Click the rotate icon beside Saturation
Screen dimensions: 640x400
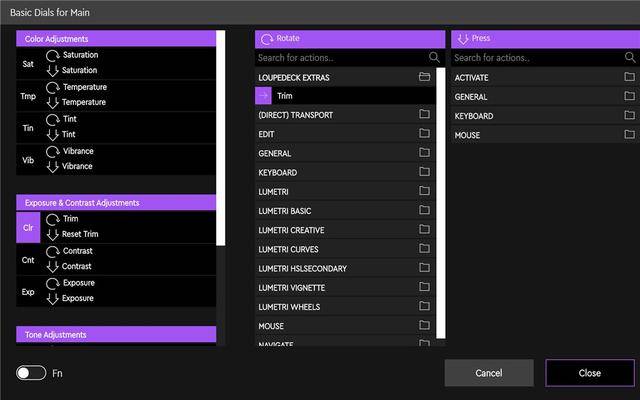point(53,55)
